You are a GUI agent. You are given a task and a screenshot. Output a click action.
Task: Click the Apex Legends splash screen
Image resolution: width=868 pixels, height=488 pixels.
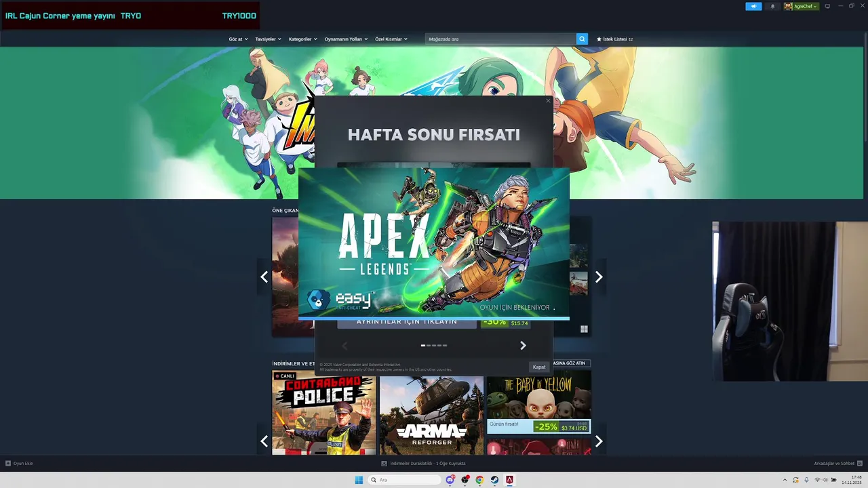point(434,244)
